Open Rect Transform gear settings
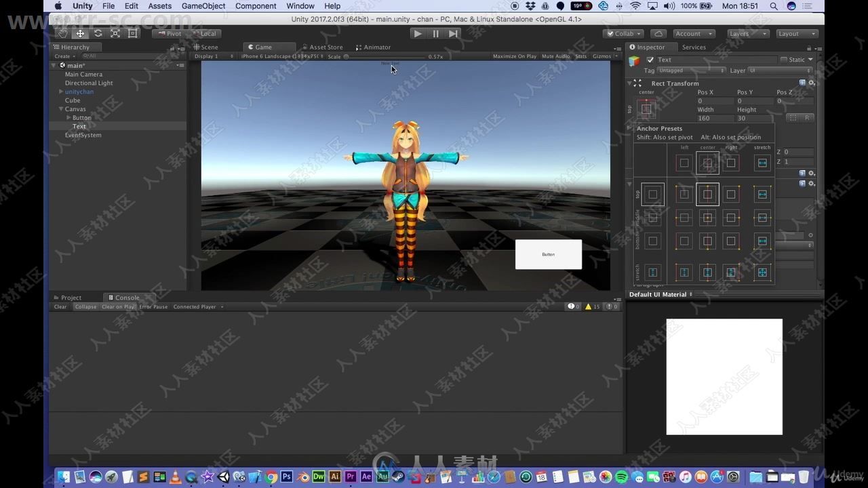The height and width of the screenshot is (488, 868). [x=812, y=83]
